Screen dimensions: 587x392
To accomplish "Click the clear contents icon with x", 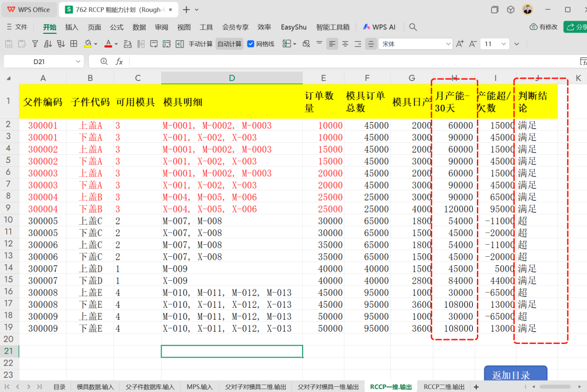I will pyautogui.click(x=306, y=44).
